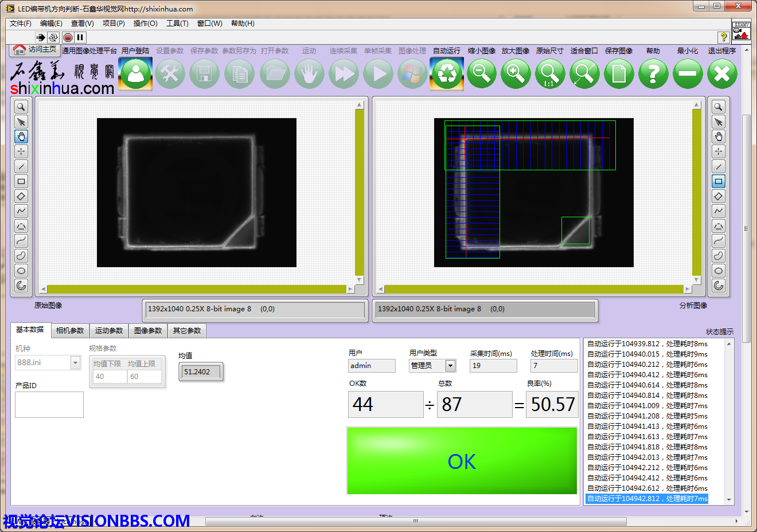Click the zoom out image (缩小图像) icon
Screen dimensions: 757x532
coord(481,74)
